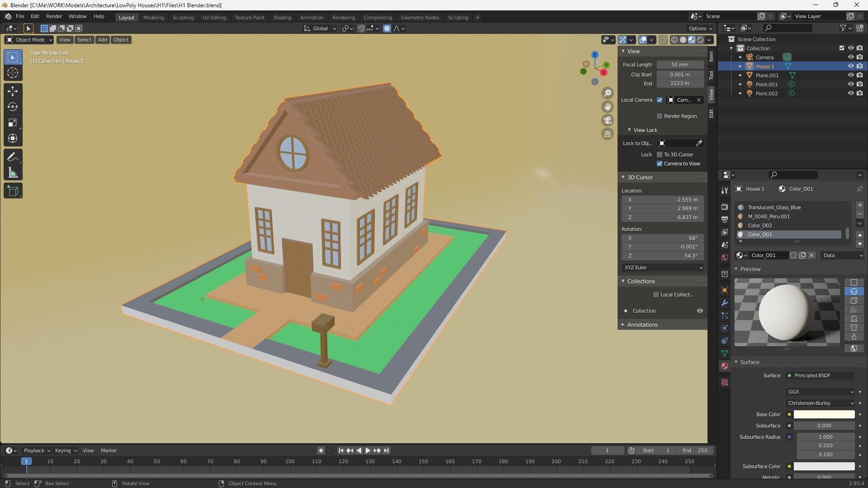Switch to the UV Editing workspace tab
This screenshot has height=488, width=868.
pos(214,18)
